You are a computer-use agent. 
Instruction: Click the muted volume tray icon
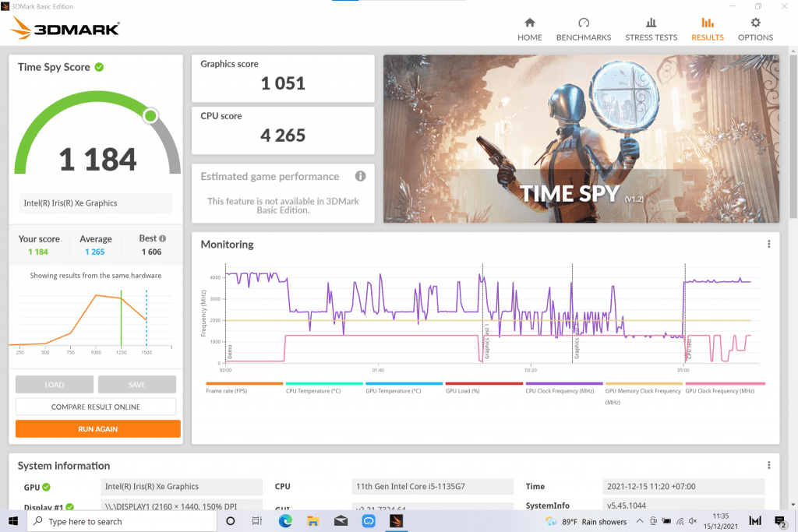(693, 521)
